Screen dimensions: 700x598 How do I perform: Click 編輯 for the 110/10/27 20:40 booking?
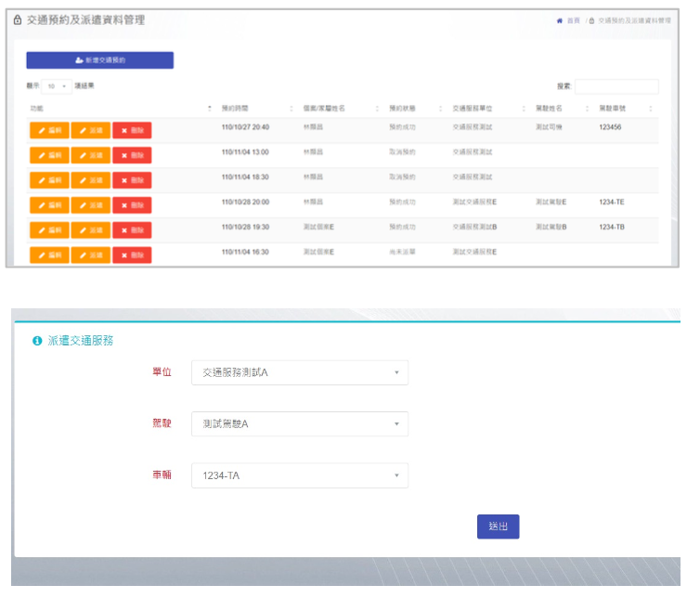(x=49, y=130)
